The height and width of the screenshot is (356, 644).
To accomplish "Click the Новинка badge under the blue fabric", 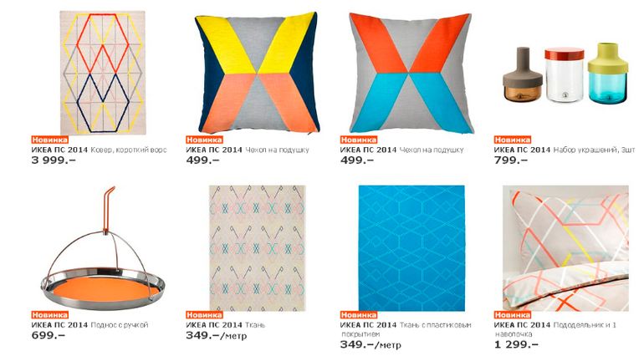I will coord(359,315).
